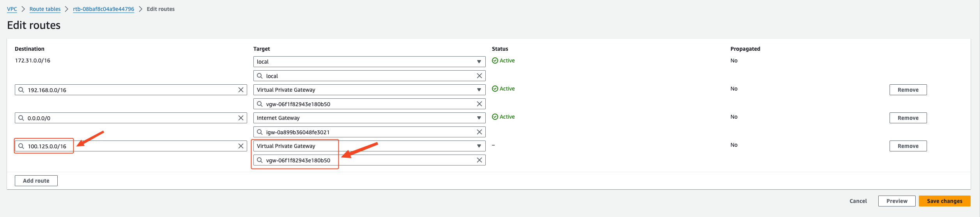Click search icon in 0.0.0.0/0 field
This screenshot has height=217, width=980.
[21, 118]
